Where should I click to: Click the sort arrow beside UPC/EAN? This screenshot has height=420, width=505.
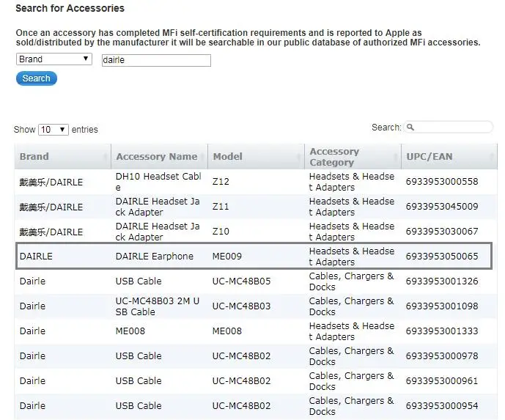[492, 157]
